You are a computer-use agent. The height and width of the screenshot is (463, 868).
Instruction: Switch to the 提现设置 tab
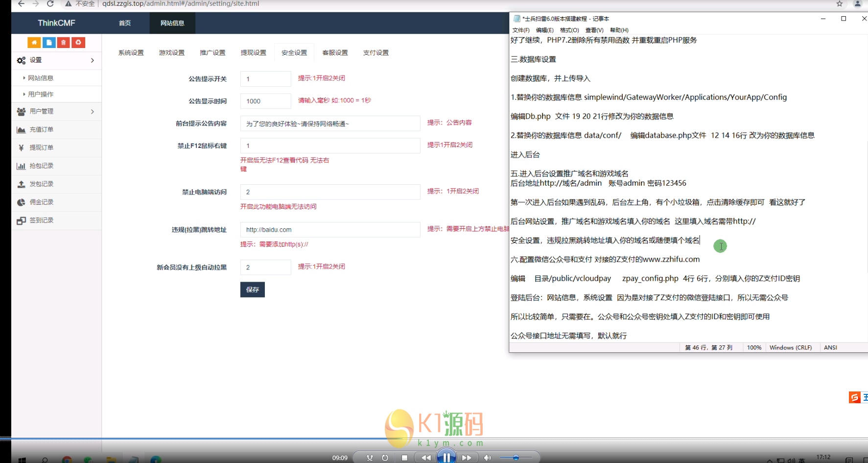point(253,53)
